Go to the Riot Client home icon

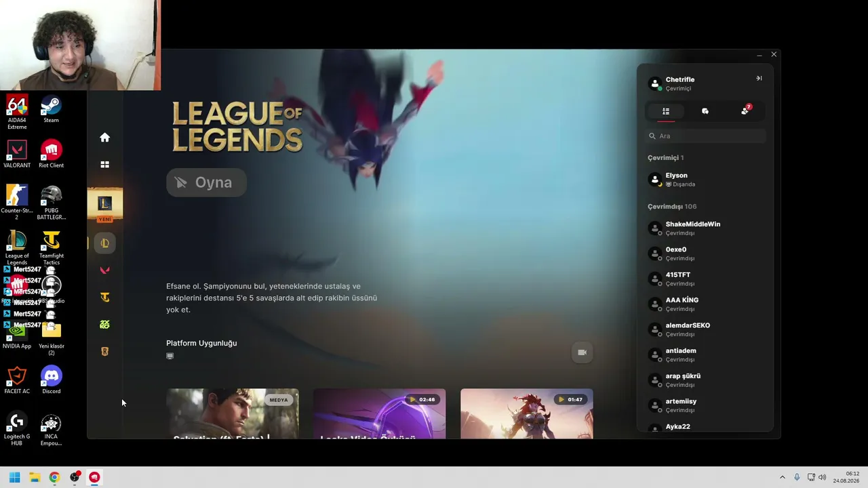[x=104, y=138]
